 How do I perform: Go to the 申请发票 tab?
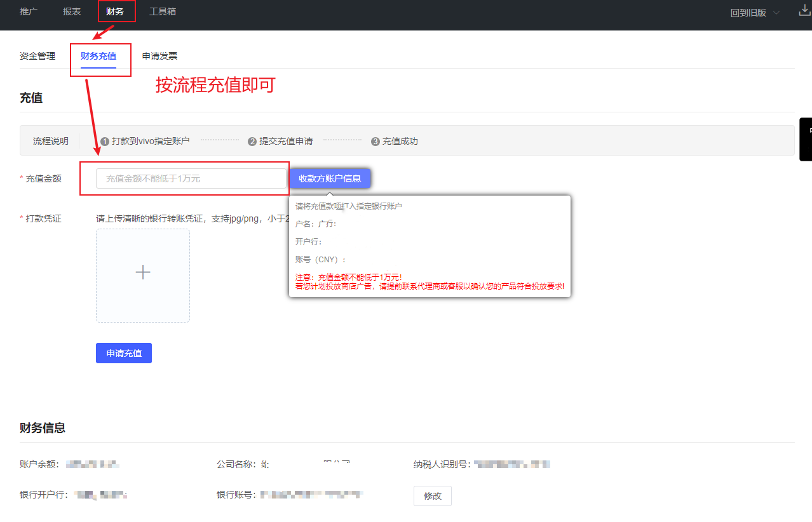(x=159, y=56)
